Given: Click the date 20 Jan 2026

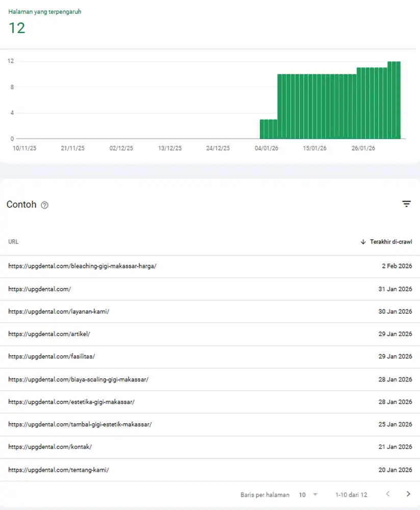Looking at the screenshot, I should tap(396, 470).
